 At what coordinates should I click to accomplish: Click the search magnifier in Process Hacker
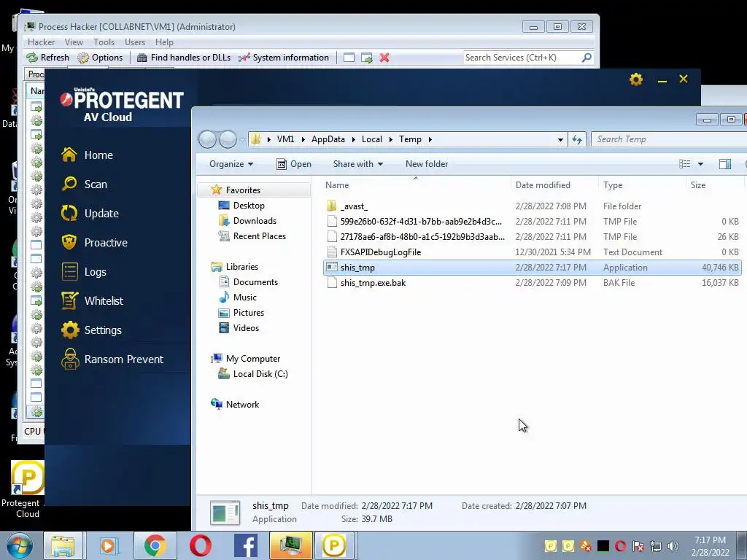pyautogui.click(x=587, y=58)
